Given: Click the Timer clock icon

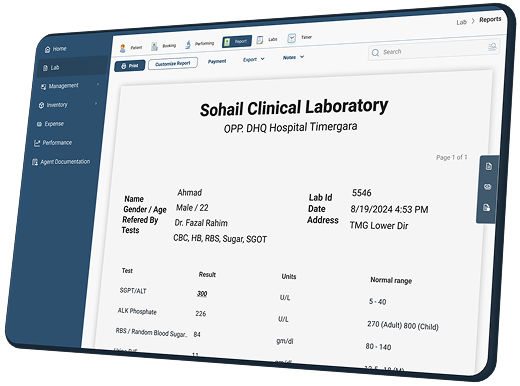Looking at the screenshot, I should [x=291, y=38].
